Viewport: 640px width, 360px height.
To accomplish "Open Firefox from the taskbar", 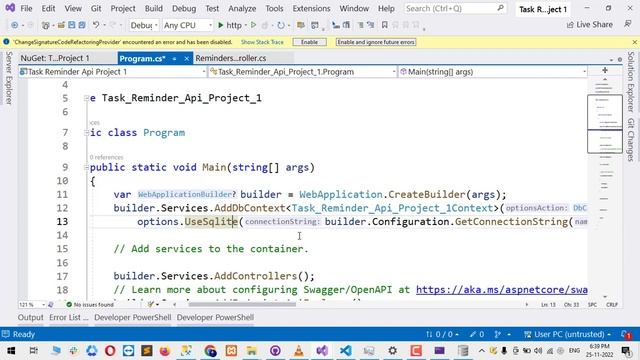I will (165, 351).
